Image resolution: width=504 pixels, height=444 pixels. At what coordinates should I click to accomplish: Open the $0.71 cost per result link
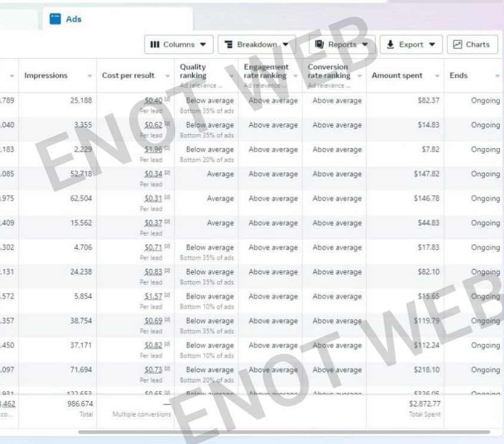153,248
